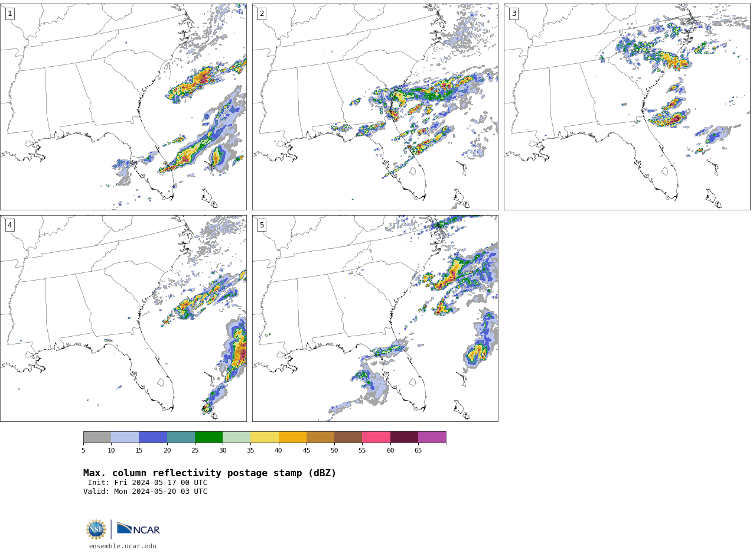Open ensemble member 4 reflectivity map

pyautogui.click(x=123, y=318)
